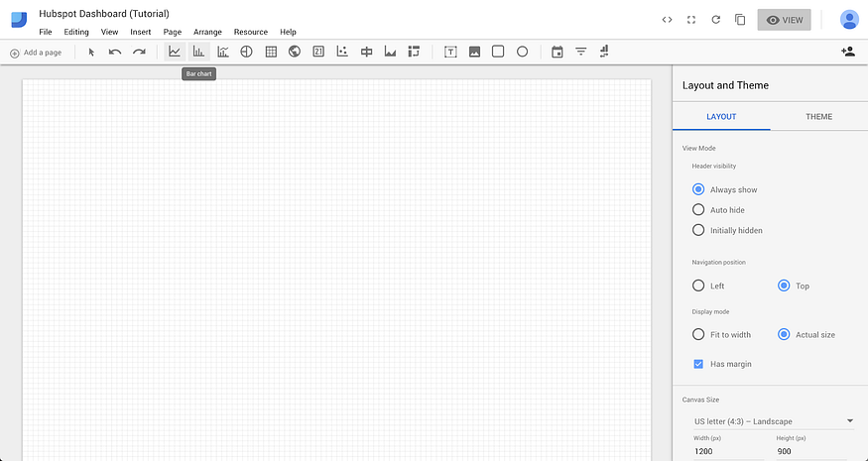Viewport: 868px width, 461px height.
Task: Add a filter control
Action: [580, 52]
